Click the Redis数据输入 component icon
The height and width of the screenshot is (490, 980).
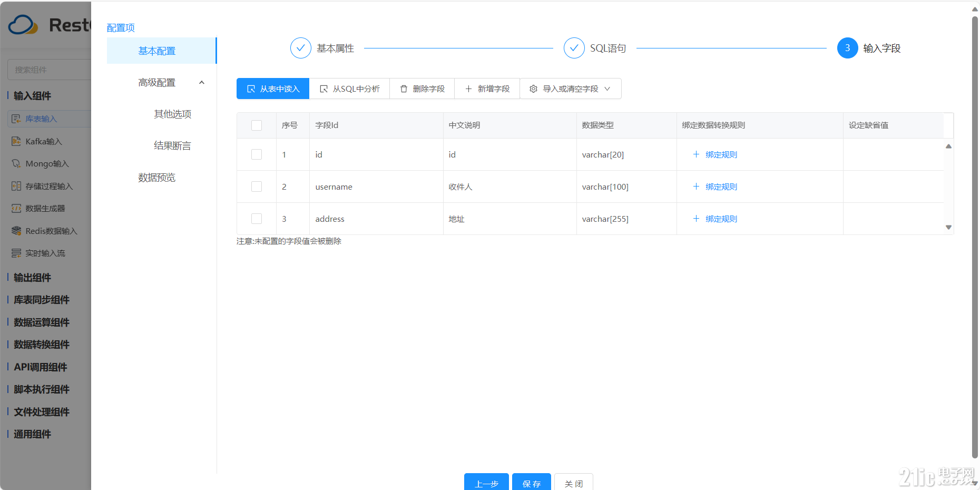(x=16, y=231)
